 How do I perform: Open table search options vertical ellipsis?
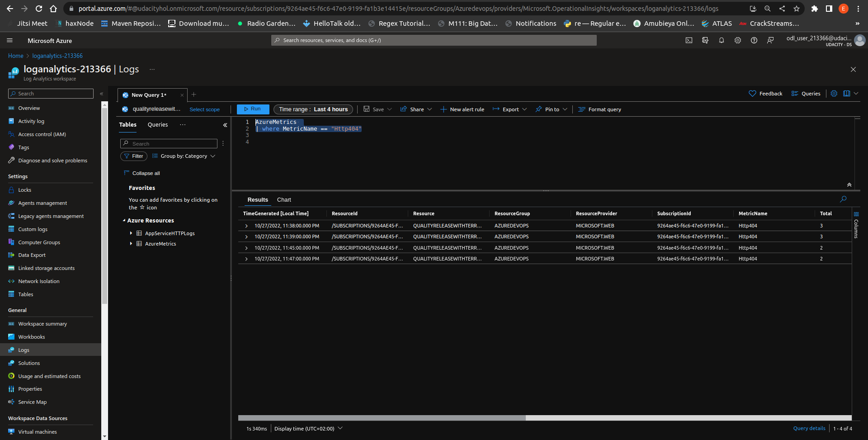pyautogui.click(x=223, y=143)
